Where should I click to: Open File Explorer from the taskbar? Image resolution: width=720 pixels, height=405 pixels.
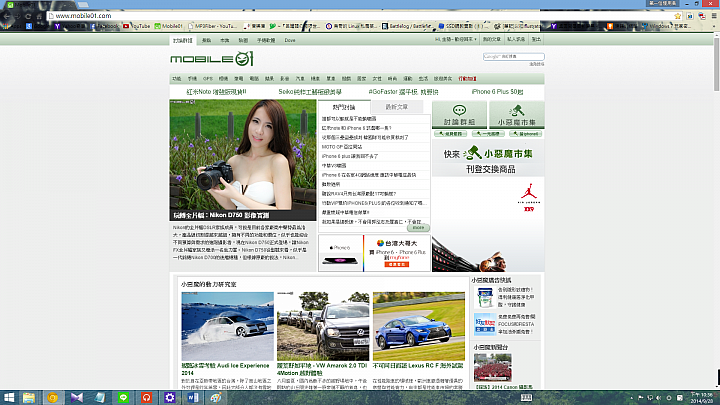tap(29, 398)
